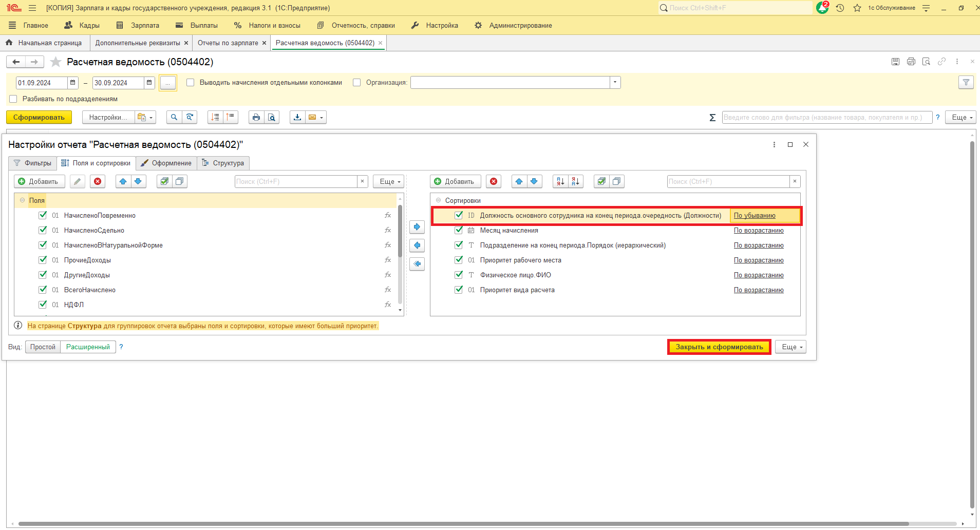Open the favorites star in the title bar
The width and height of the screenshot is (980, 530).
coord(857,8)
